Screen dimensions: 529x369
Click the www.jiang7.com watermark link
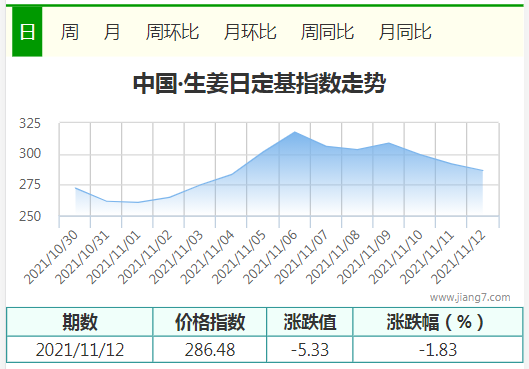(470, 297)
